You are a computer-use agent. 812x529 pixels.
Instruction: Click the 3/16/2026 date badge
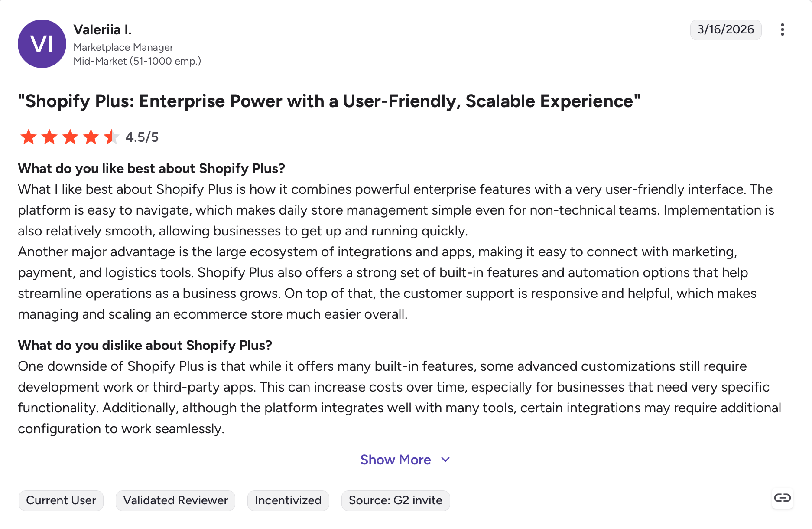726,29
